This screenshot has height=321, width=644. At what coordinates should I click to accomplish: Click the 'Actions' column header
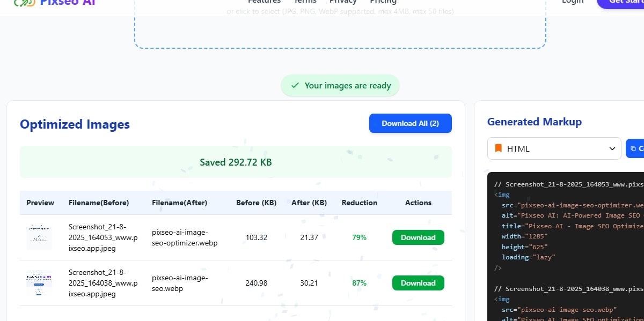[x=419, y=203]
